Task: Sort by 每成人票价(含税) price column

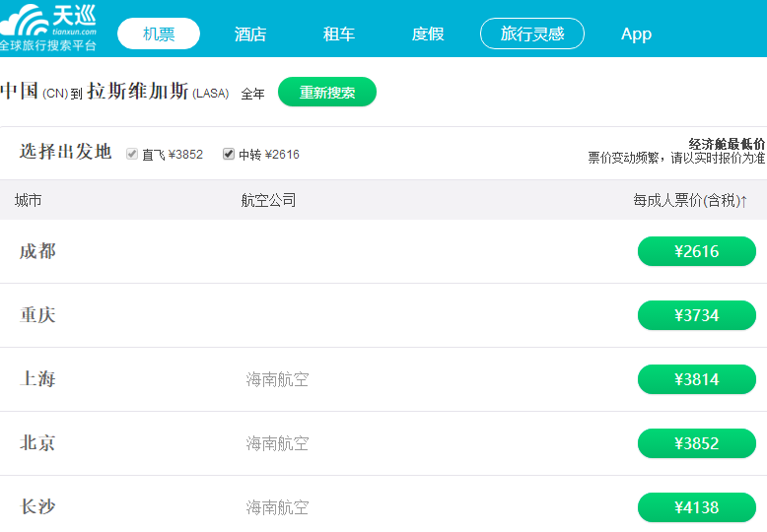Action: (690, 200)
